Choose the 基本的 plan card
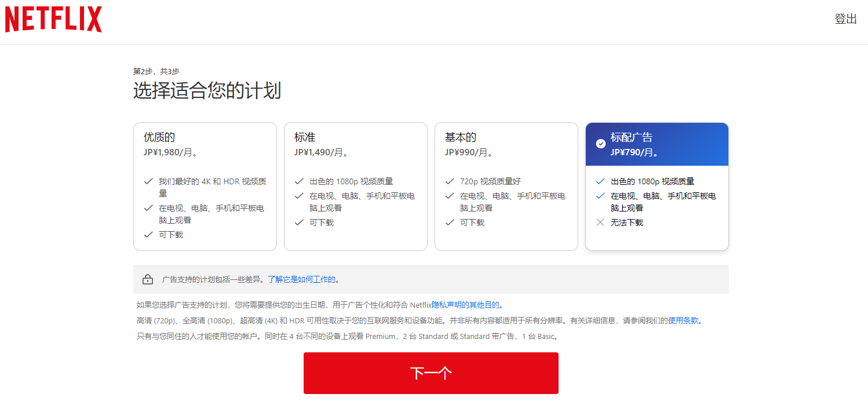The width and height of the screenshot is (868, 401). [506, 187]
